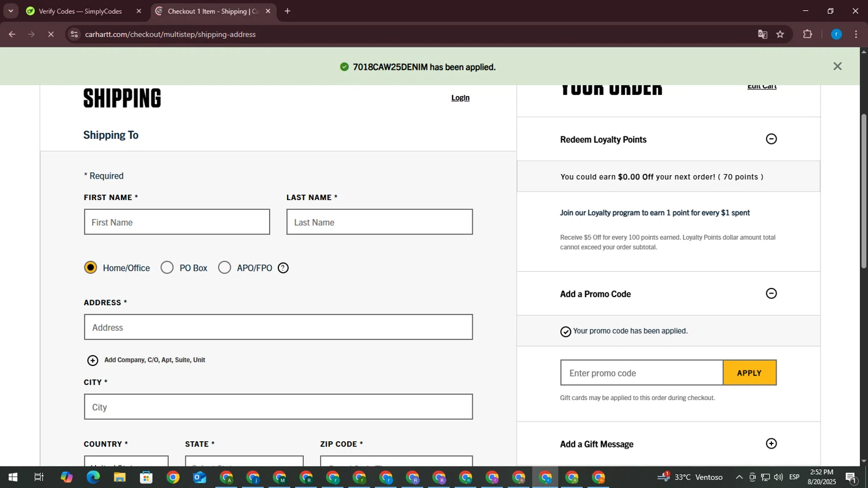
Task: Open the weather widget showing 33°C Ventoso
Action: [x=691, y=477]
